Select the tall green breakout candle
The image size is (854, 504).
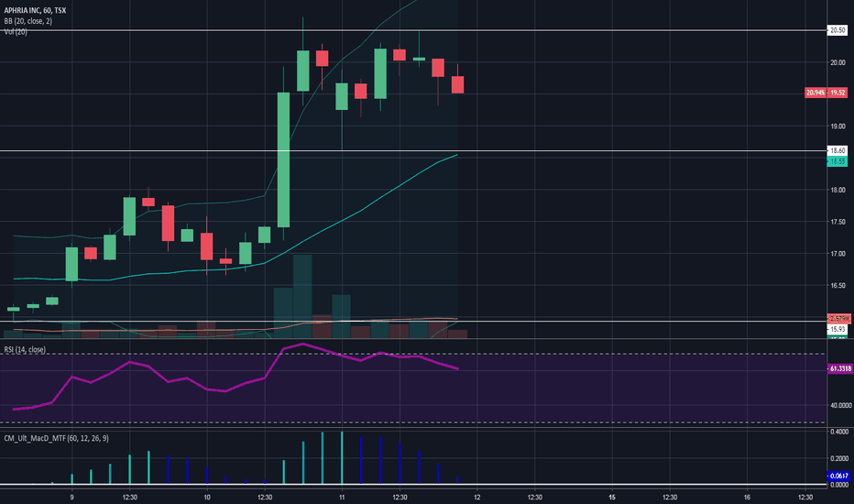pos(284,159)
